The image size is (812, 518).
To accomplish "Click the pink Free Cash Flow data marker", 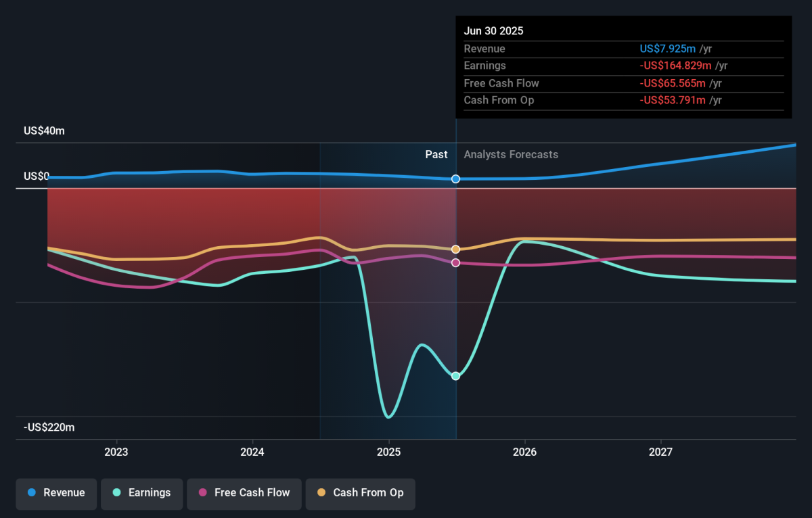I will click(x=456, y=262).
